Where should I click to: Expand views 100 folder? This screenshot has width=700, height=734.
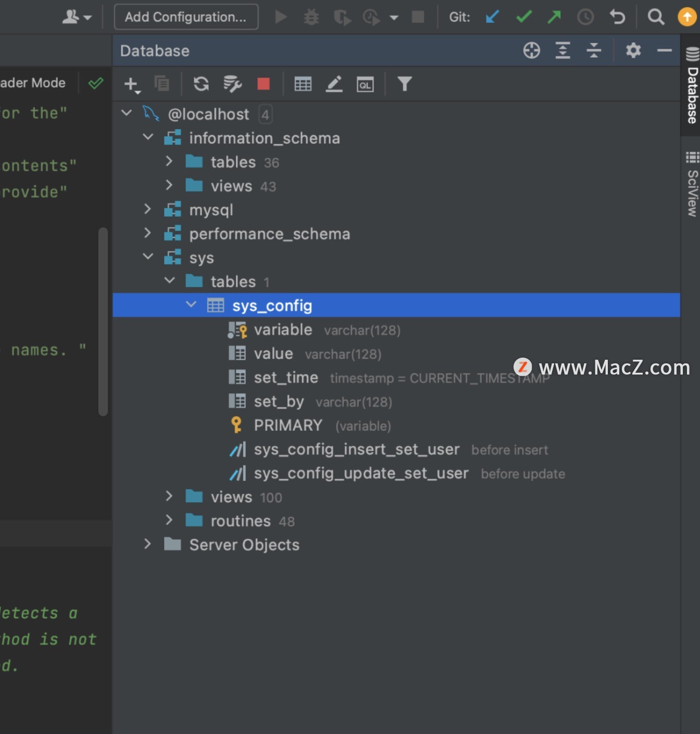[169, 496]
